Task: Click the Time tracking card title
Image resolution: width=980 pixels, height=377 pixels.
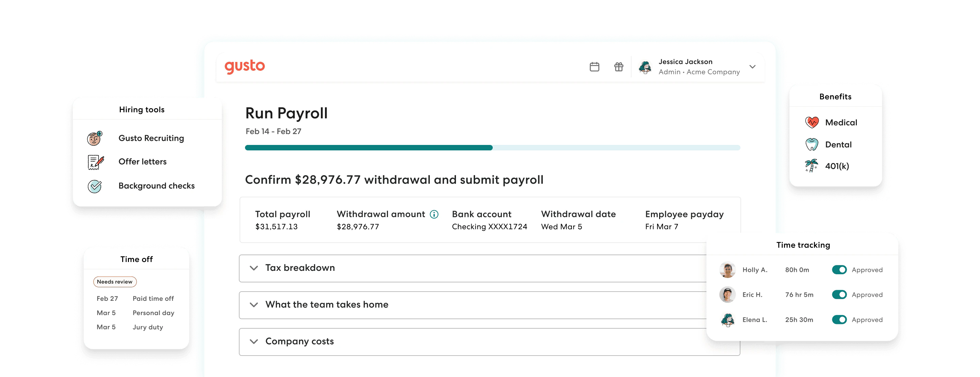Action: pyautogui.click(x=803, y=245)
